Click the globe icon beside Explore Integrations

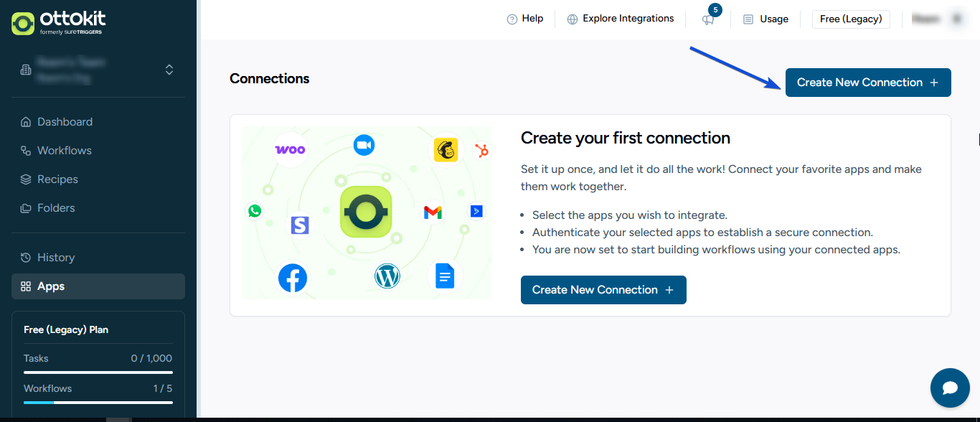573,19
